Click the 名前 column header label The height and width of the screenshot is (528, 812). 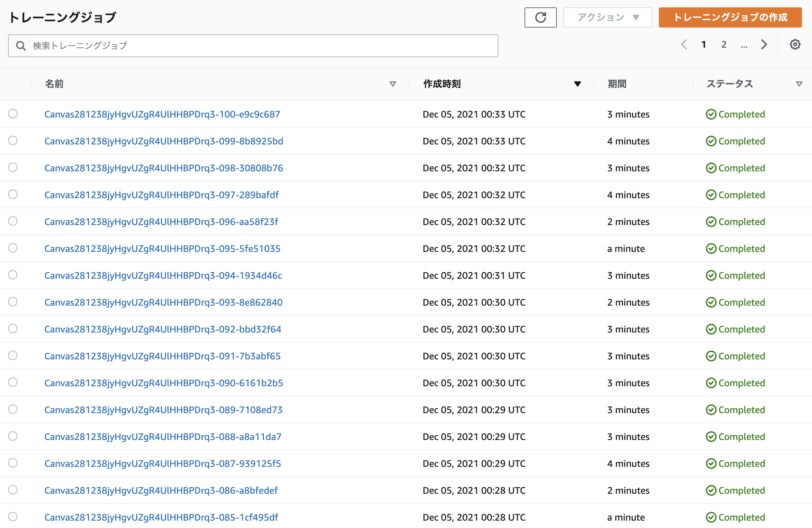[x=54, y=84]
